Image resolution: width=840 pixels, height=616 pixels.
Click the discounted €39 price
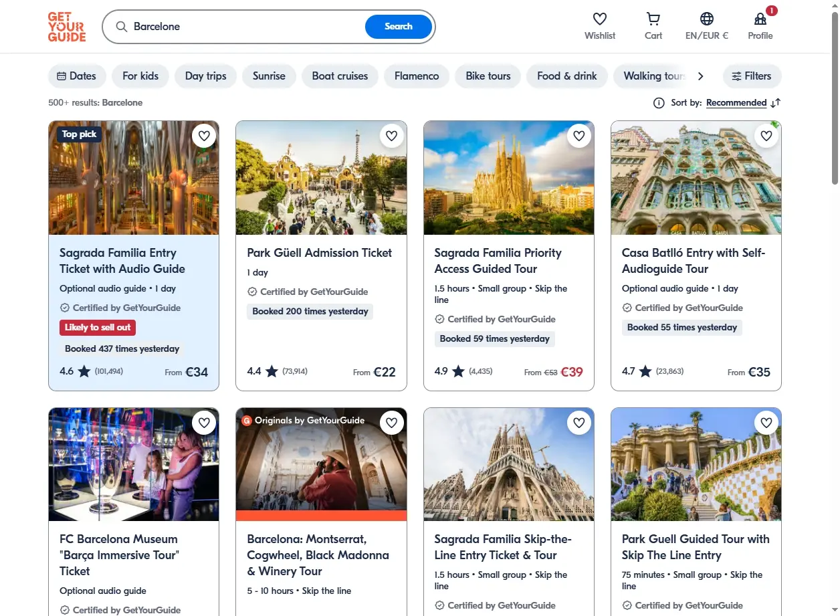point(572,372)
